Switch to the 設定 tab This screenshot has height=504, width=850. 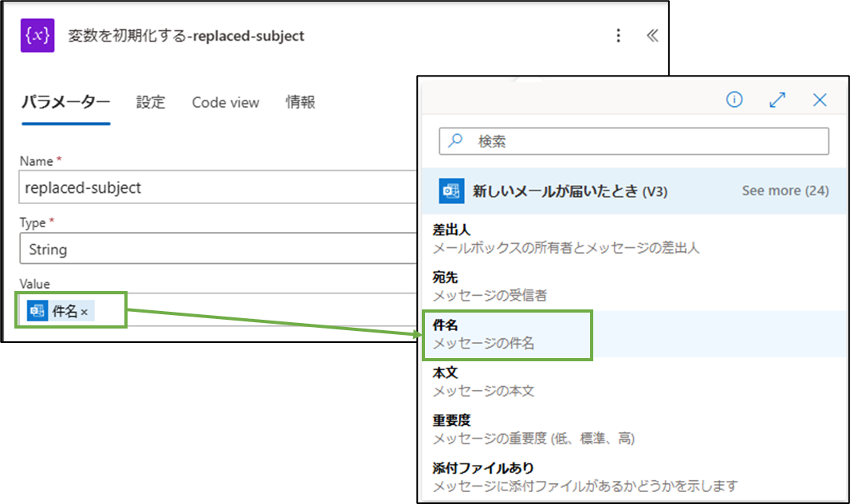coord(150,102)
